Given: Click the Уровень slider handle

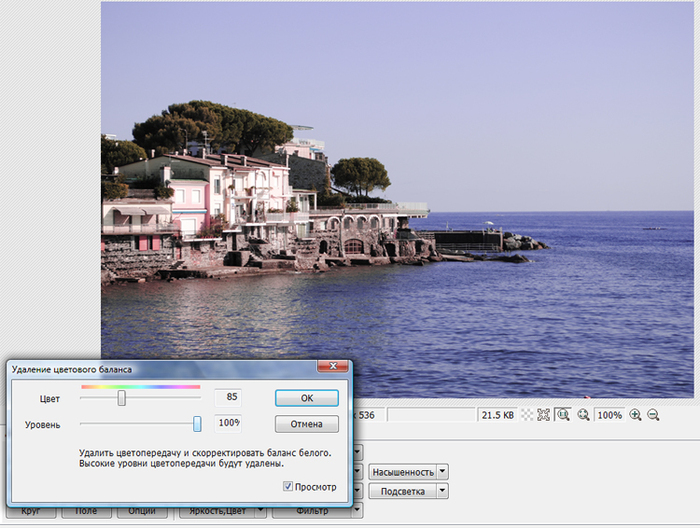Looking at the screenshot, I should pos(197,424).
